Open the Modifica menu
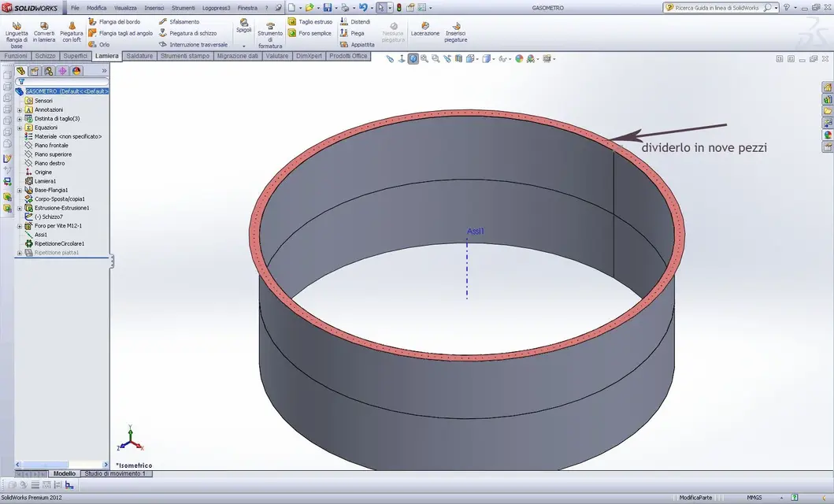This screenshot has height=504, width=834. 96,8
